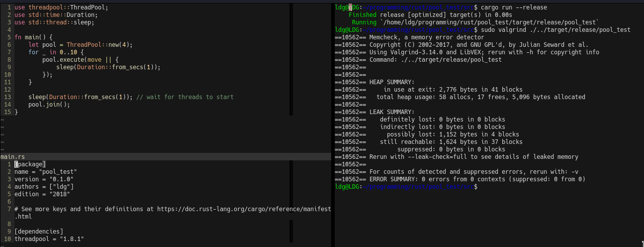The image size is (644, 247).
Task: Click the 'ERROR SUMMARY' line in terminal
Action: pos(477,179)
